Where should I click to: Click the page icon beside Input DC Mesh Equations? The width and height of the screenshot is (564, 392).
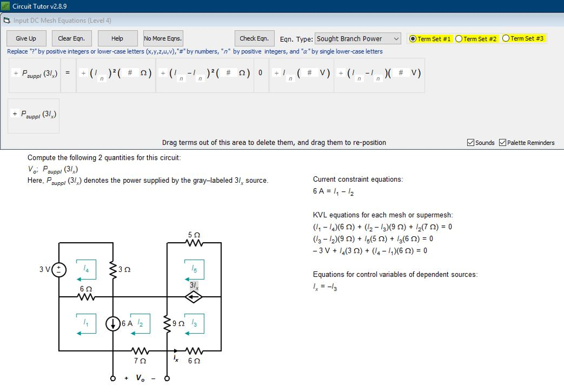tap(6, 19)
